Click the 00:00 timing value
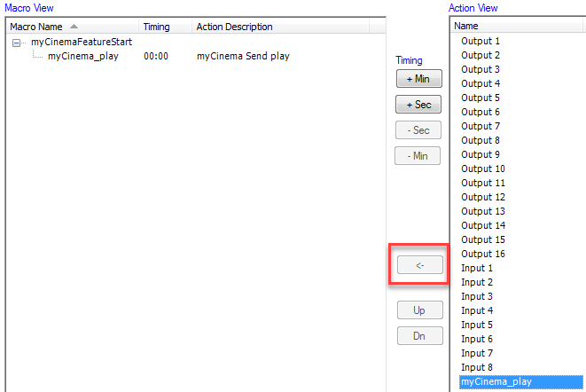Viewport: 586px width, 392px height. coord(156,57)
